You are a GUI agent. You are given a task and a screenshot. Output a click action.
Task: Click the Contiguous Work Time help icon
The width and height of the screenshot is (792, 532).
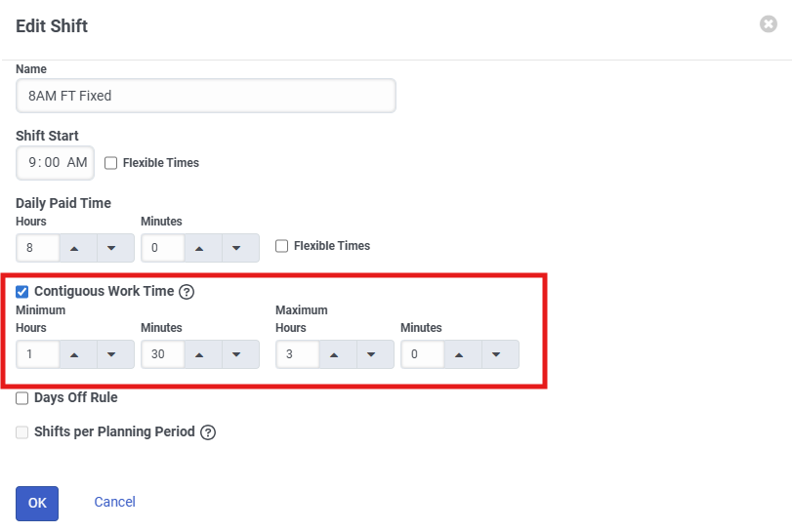[187, 291]
